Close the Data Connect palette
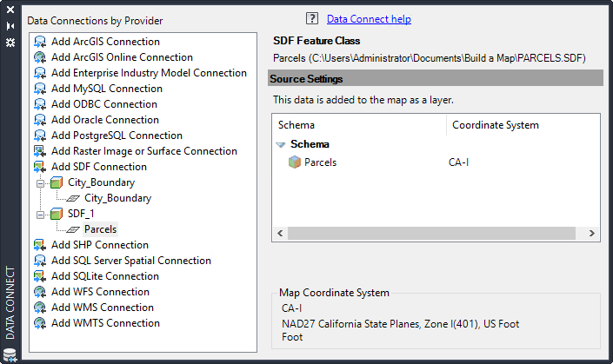This screenshot has height=364, width=613. pyautogui.click(x=10, y=10)
